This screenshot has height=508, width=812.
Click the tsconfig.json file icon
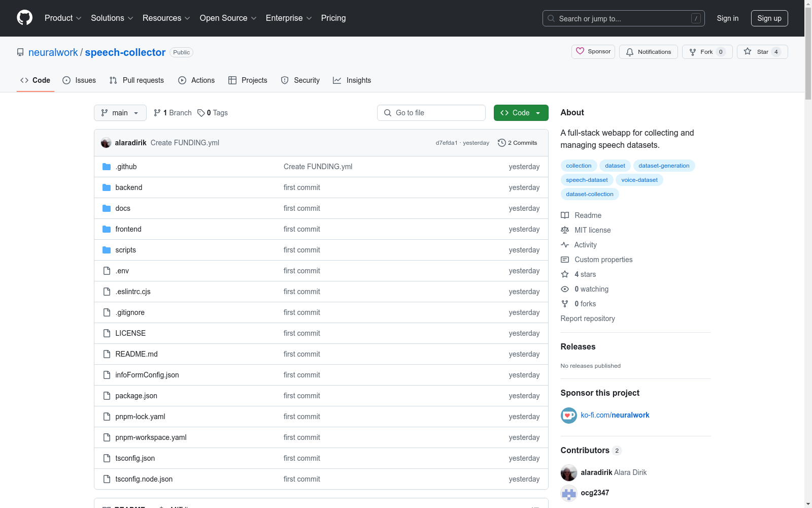click(x=107, y=458)
